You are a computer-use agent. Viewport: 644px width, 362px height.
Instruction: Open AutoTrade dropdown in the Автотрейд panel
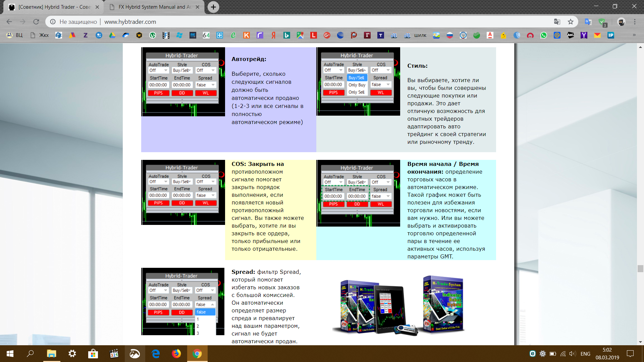[x=158, y=70]
